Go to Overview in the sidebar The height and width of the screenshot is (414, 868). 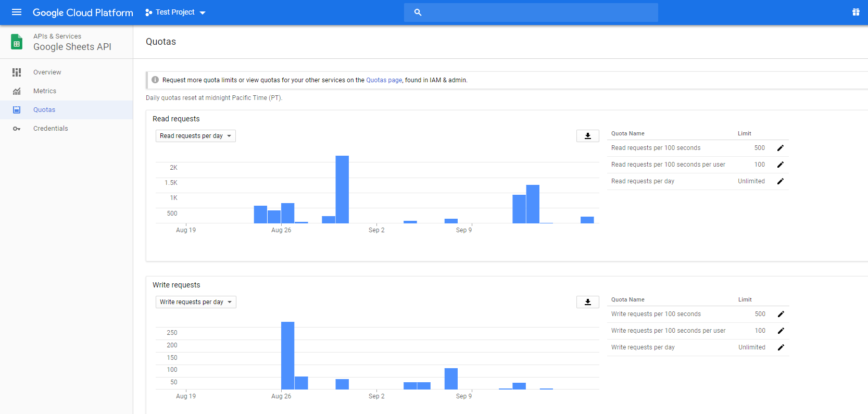[x=47, y=72]
